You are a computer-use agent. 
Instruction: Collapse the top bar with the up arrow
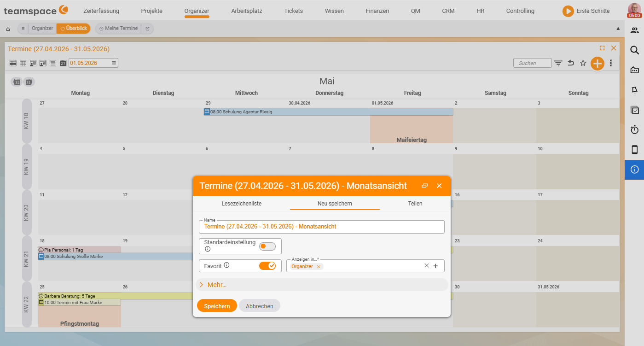(x=618, y=29)
